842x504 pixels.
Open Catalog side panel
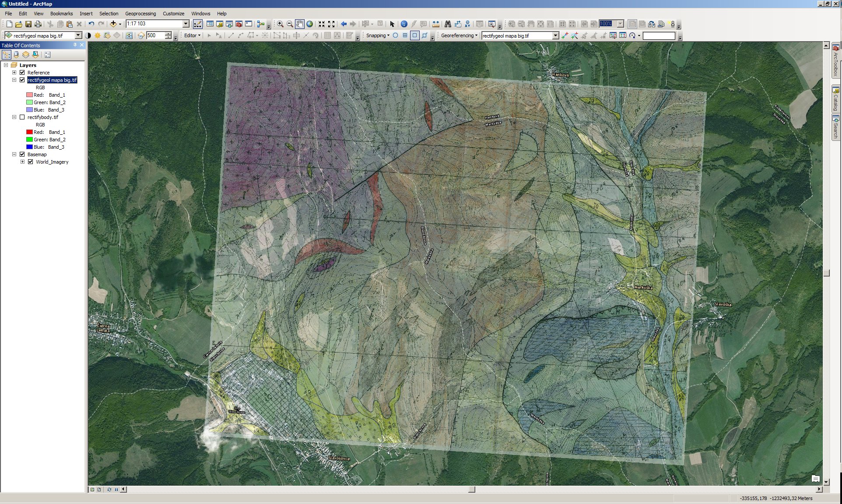(x=836, y=99)
